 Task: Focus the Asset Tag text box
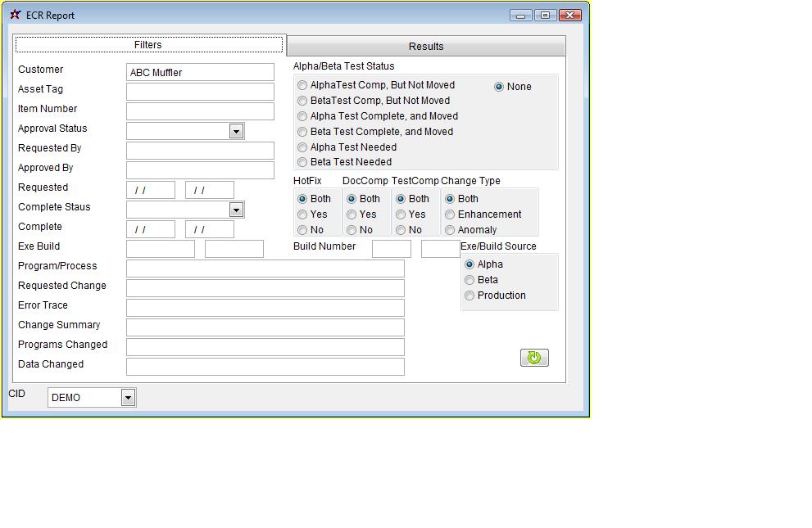[x=200, y=92]
